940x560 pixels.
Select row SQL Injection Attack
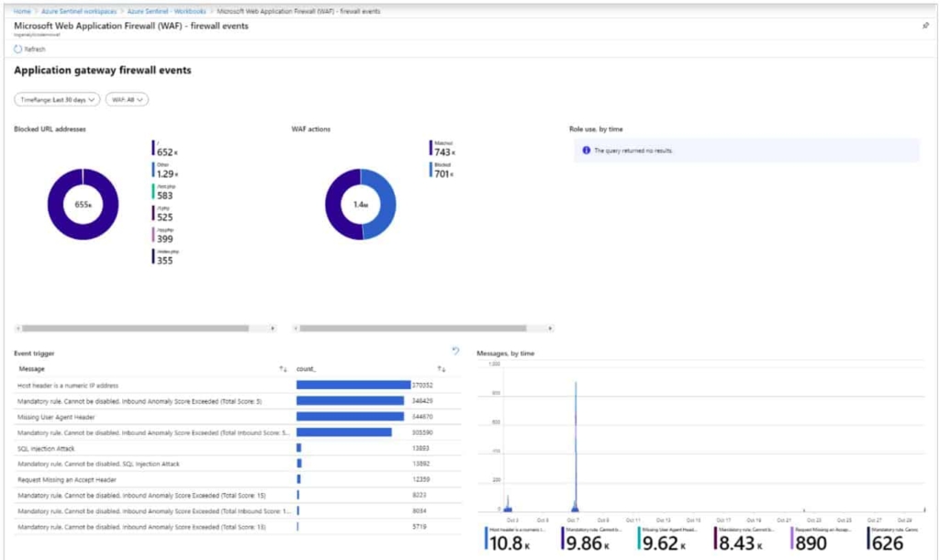238,448
